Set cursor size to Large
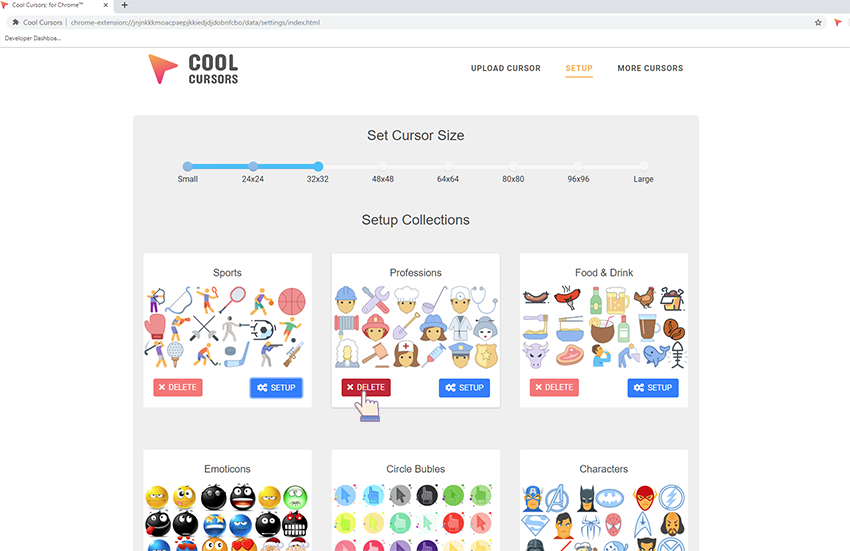This screenshot has height=551, width=850. pos(643,166)
